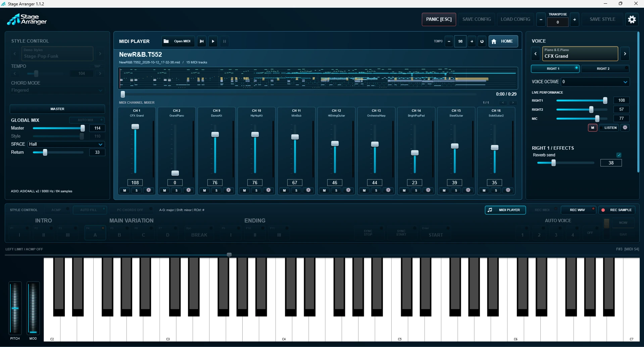This screenshot has height=347, width=644.
Task: Select next voice with right arrow
Action: 625,54
